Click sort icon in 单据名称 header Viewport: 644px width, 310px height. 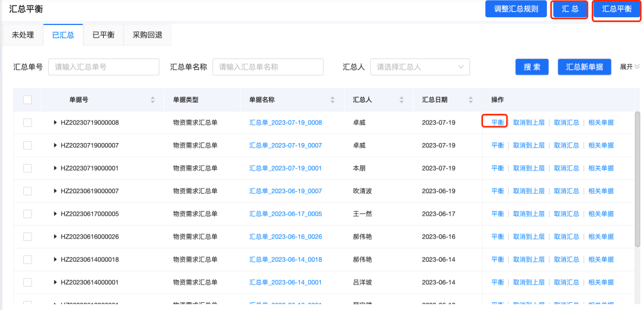point(332,100)
